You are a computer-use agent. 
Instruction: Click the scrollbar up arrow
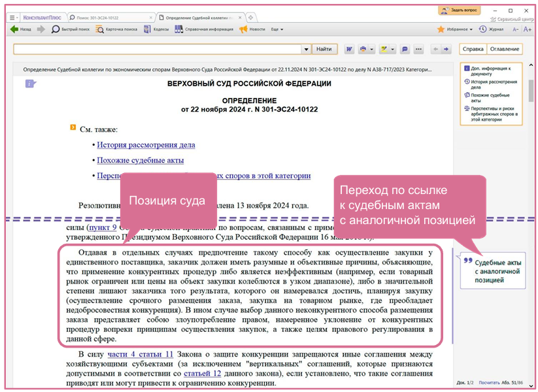531,65
